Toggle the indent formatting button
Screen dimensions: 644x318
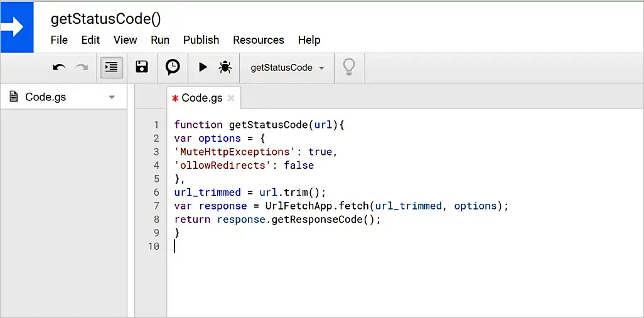coord(112,67)
